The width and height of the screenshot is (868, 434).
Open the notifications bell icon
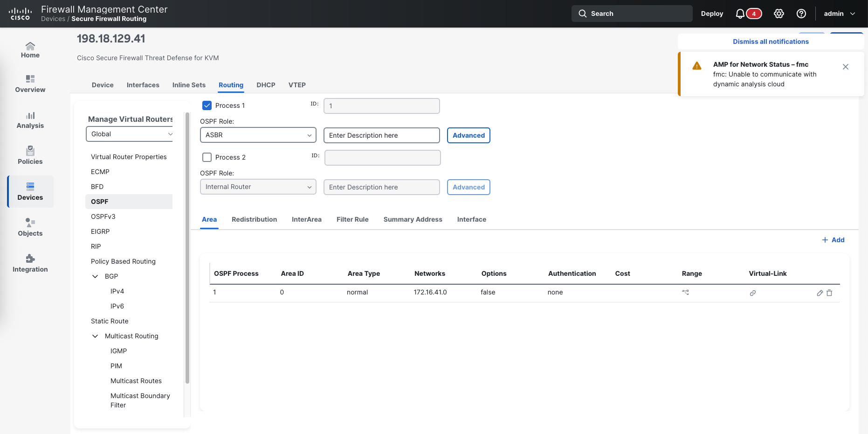pyautogui.click(x=740, y=14)
